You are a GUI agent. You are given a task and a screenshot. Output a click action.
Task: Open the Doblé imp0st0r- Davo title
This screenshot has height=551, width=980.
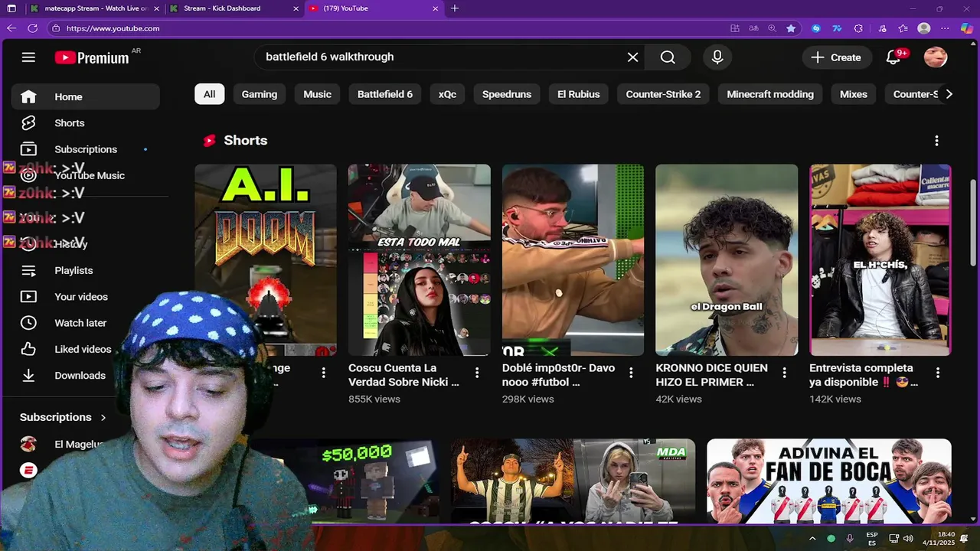click(x=558, y=375)
